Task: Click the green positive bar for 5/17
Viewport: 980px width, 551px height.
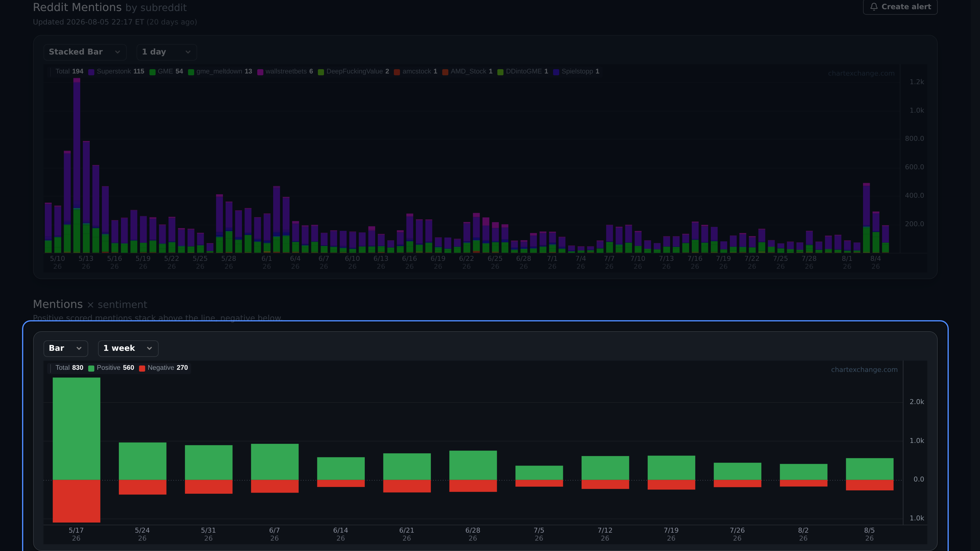Action: tap(77, 429)
